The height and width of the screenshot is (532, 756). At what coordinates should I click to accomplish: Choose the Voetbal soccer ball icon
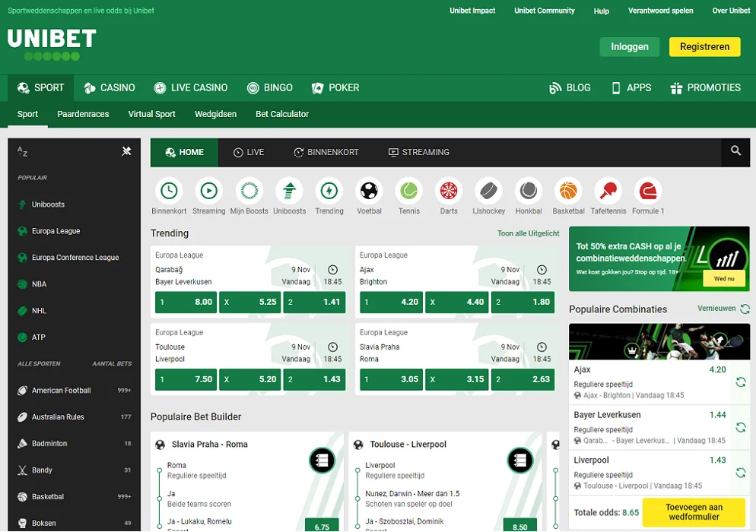click(370, 191)
